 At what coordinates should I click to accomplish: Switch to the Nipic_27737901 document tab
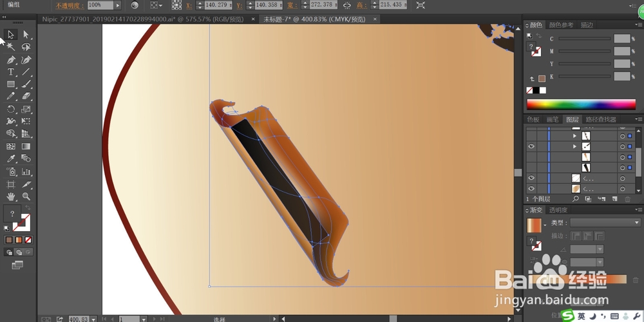(143, 19)
